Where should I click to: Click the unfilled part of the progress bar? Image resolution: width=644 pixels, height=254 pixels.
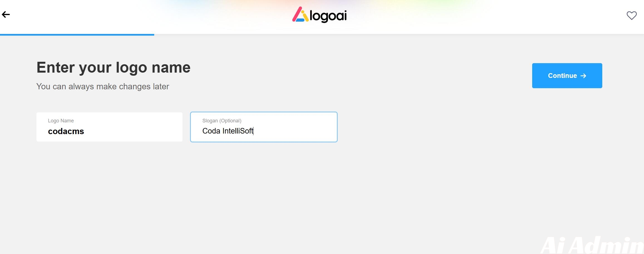389,35
